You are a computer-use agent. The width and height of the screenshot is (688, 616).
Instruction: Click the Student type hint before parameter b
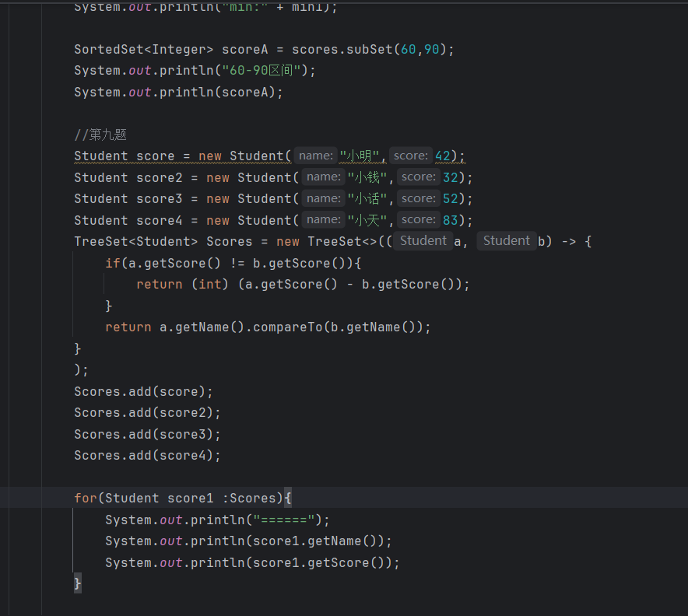point(506,241)
